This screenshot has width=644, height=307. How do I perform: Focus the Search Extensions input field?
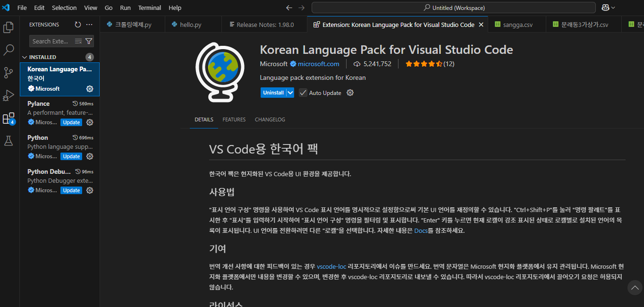[x=51, y=41]
